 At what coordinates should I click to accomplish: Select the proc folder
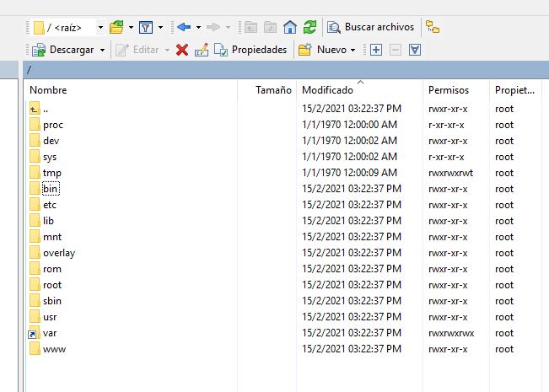coord(53,125)
